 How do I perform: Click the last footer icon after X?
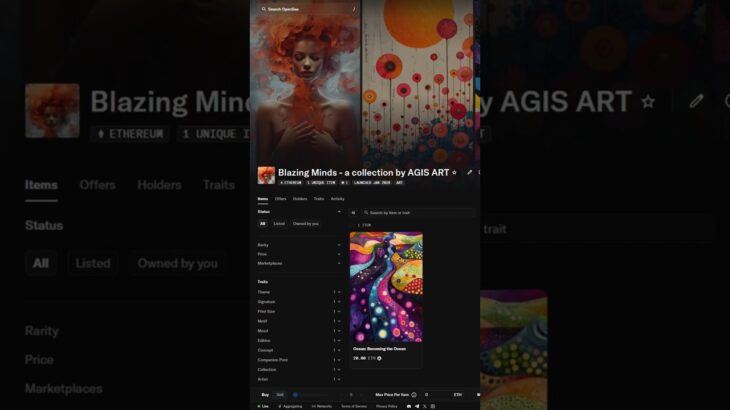click(433, 406)
